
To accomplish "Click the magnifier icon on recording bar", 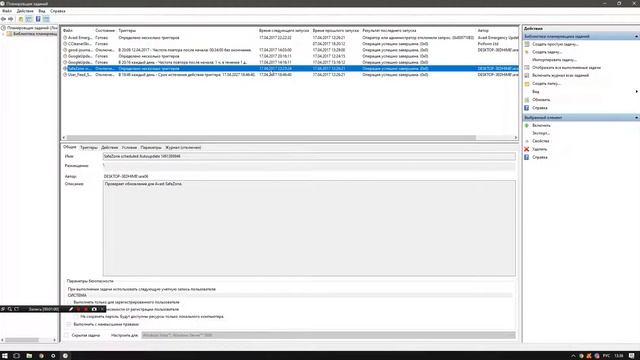I will 10,309.
